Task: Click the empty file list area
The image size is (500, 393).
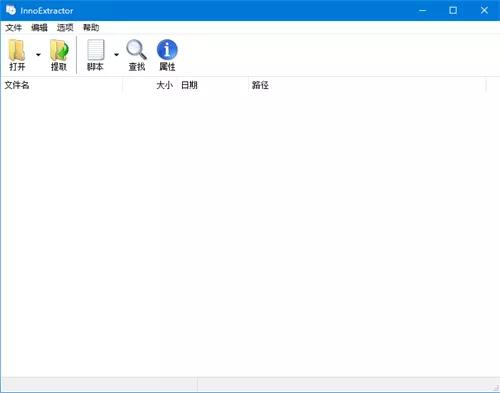Action: click(x=250, y=233)
